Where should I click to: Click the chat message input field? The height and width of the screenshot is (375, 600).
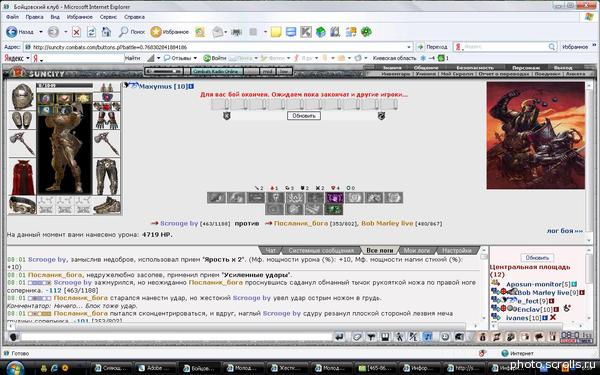pyautogui.click(x=177, y=337)
